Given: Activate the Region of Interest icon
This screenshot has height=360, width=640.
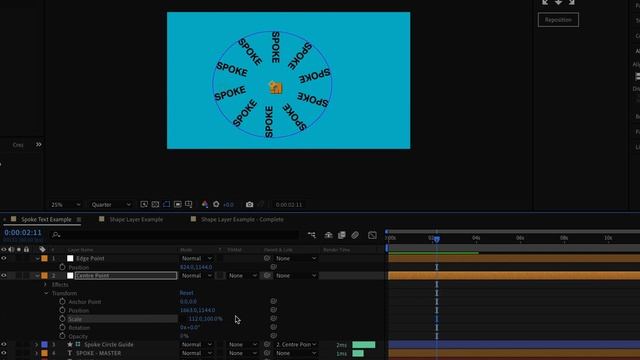Looking at the screenshot, I should point(178,204).
